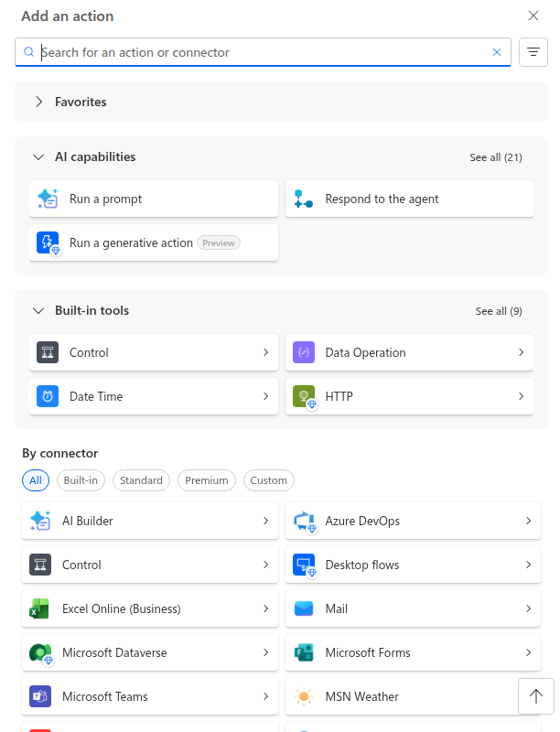Click the Preview badge

(219, 242)
